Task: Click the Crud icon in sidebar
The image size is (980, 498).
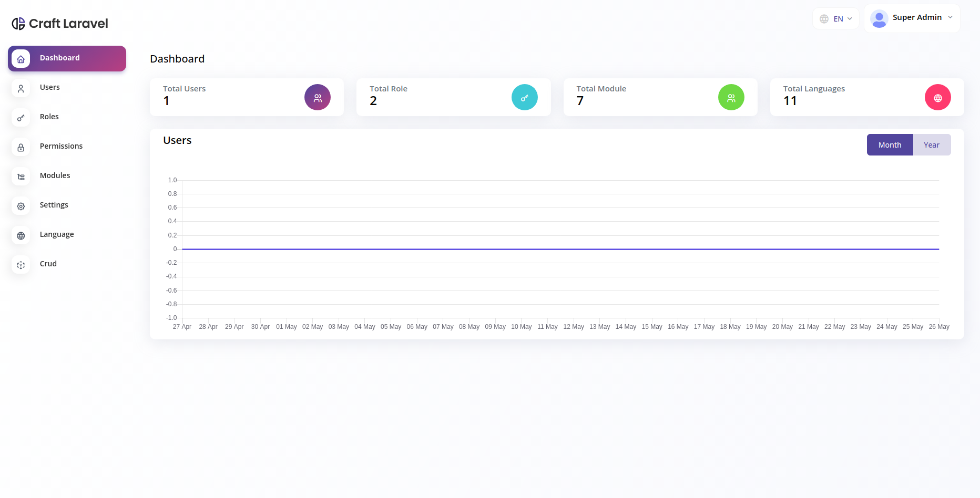Action: tap(21, 265)
